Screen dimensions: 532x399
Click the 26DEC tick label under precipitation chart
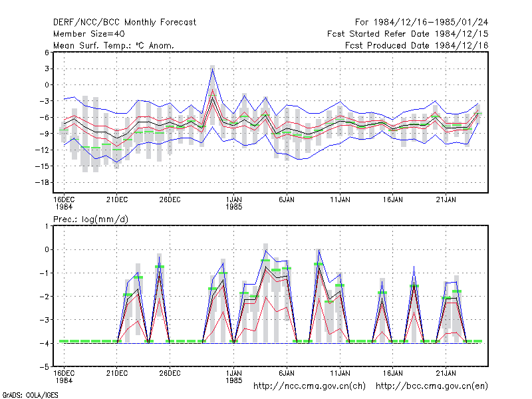[x=170, y=373]
